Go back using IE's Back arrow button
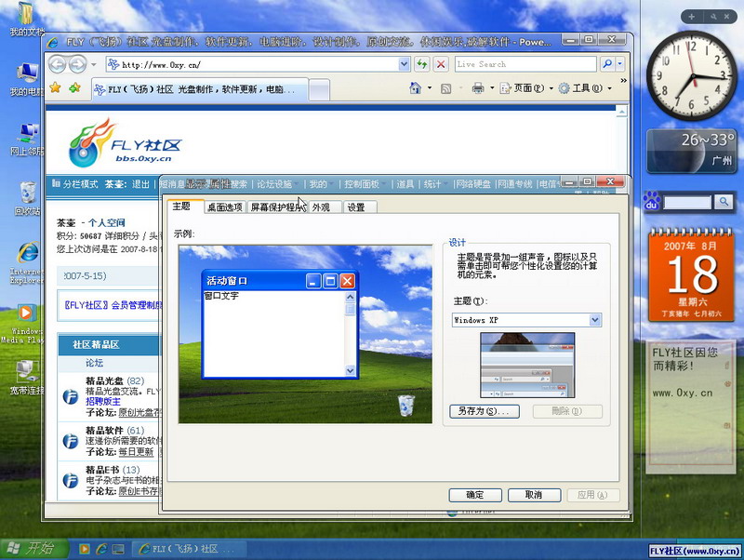Screen dimensions: 744x560 [x=58, y=64]
